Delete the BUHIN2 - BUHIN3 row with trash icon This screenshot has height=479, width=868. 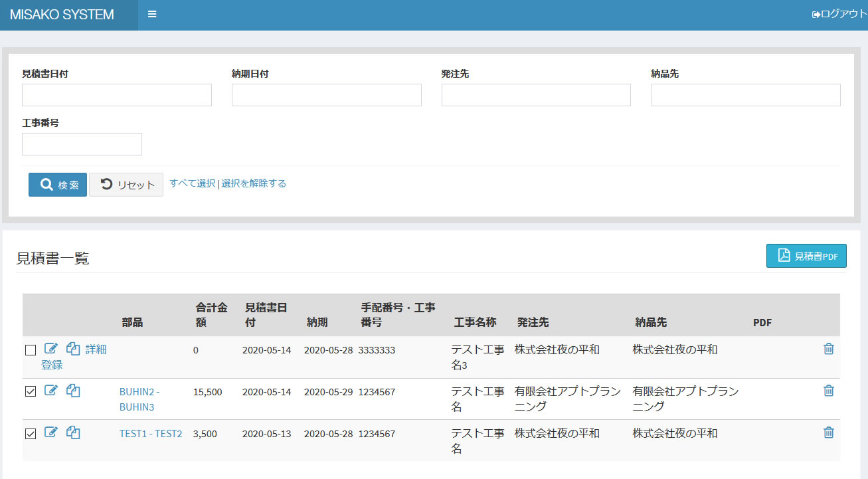828,391
